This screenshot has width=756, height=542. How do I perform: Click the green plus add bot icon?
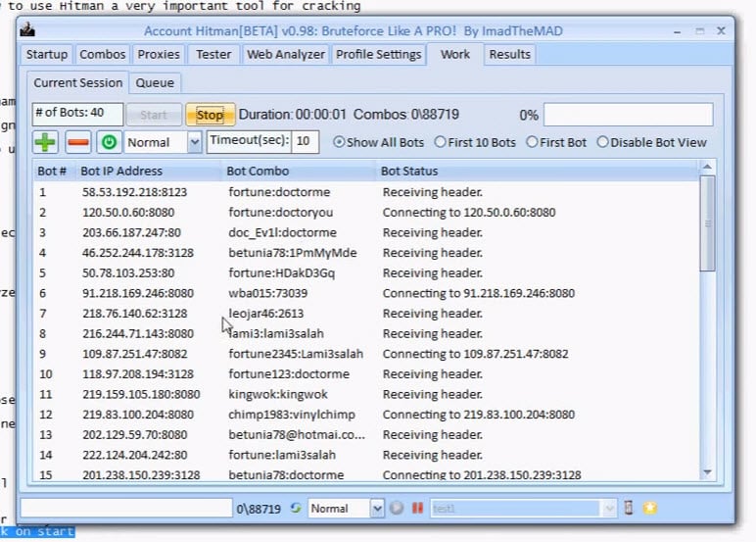click(45, 142)
